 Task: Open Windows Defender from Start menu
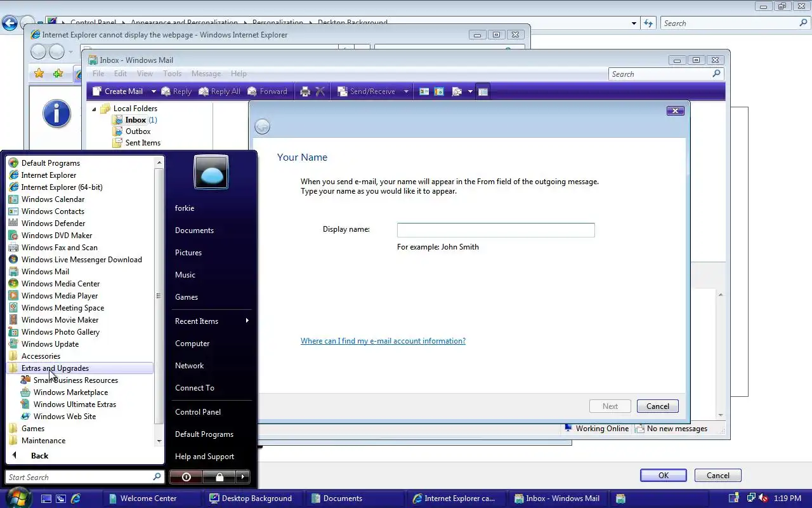pos(81,224)
